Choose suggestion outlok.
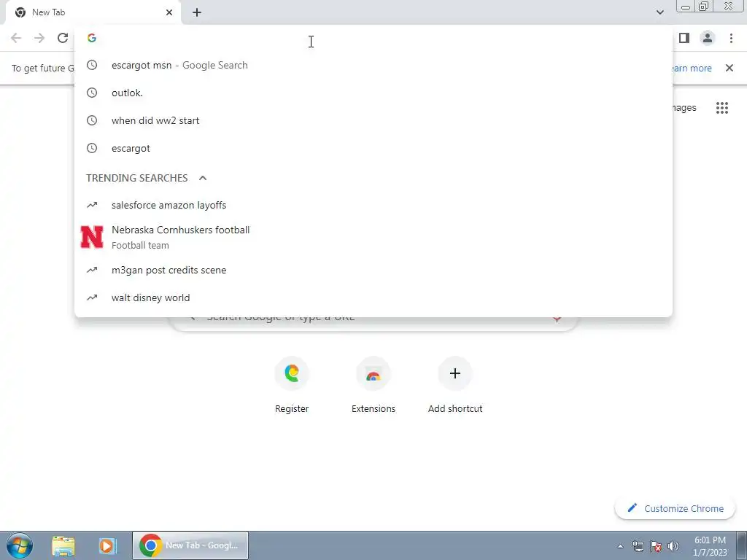Viewport: 747px width, 560px height. point(373,93)
